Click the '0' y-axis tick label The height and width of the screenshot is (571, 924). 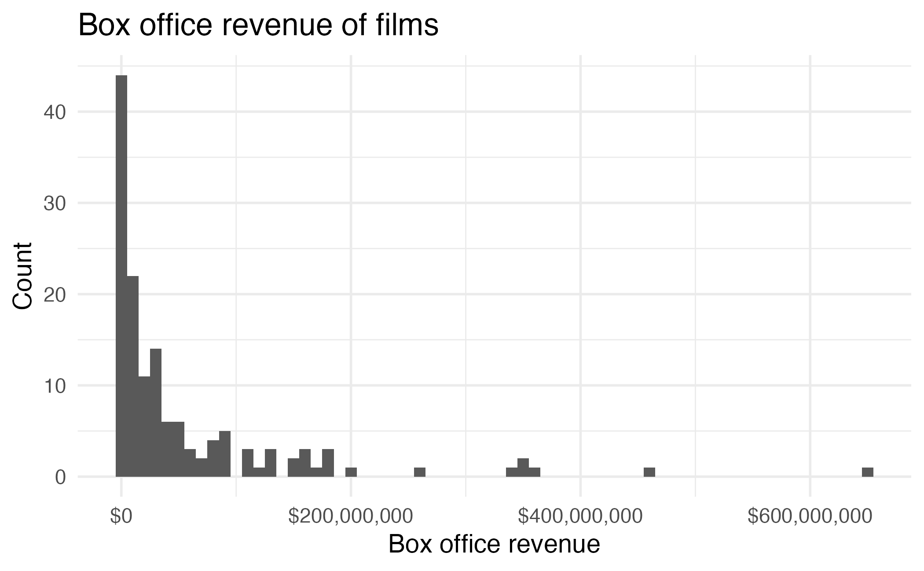[60, 477]
